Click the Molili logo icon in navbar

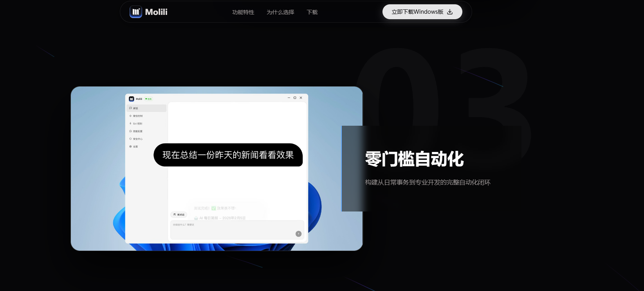click(136, 12)
